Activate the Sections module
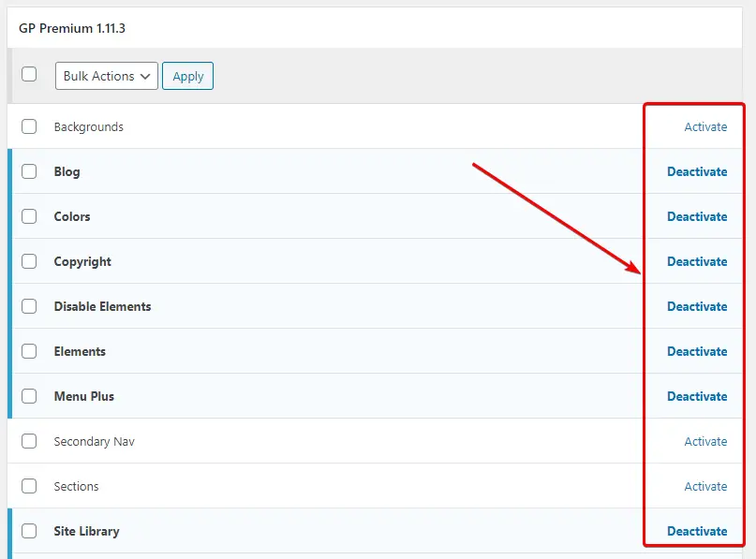Image resolution: width=756 pixels, height=559 pixels. coord(705,486)
